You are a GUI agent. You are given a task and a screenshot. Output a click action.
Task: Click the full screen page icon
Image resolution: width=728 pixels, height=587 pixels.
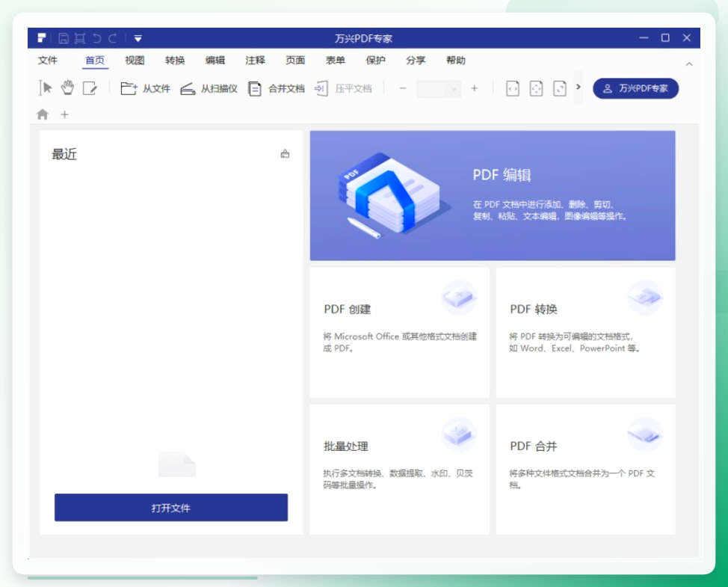tap(560, 88)
